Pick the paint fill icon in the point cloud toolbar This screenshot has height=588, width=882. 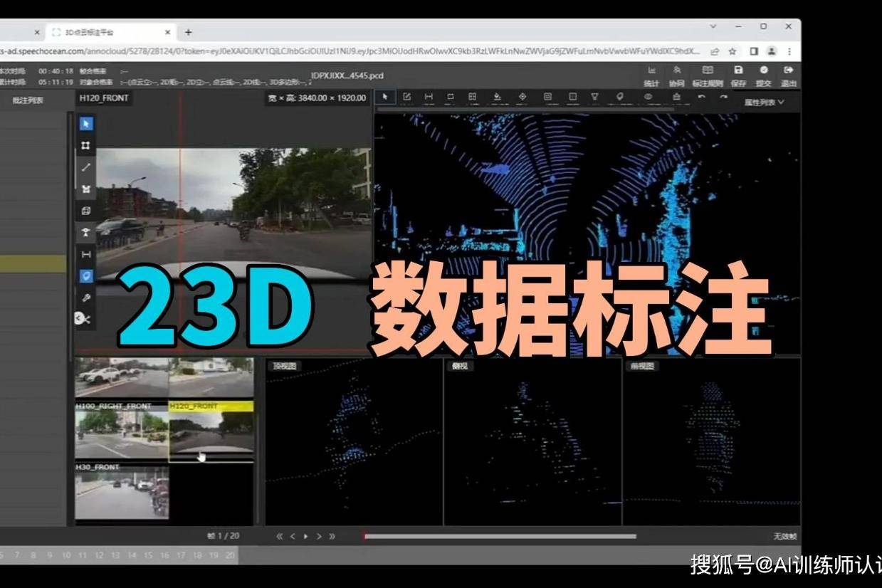[x=497, y=96]
